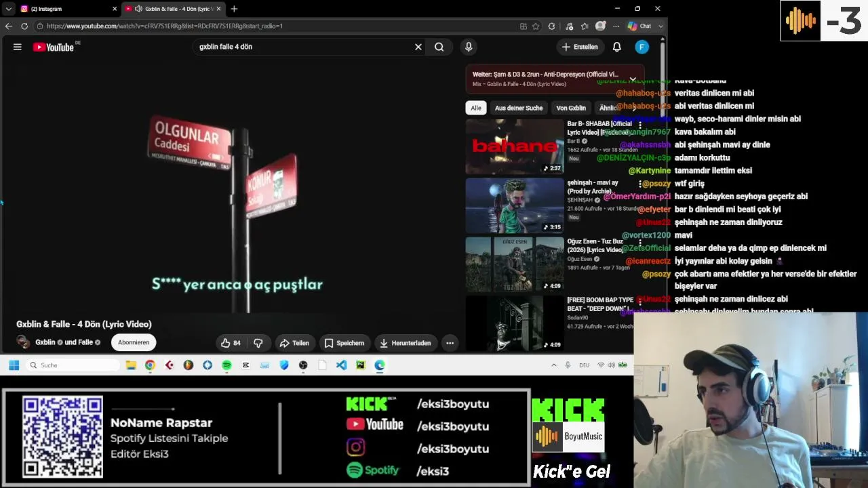Like the video with thumbs up

[x=231, y=343]
